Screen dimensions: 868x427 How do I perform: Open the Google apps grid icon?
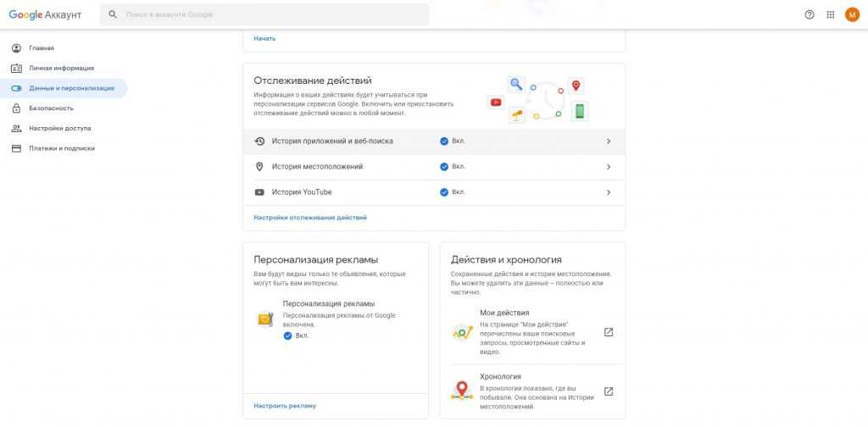tap(831, 14)
